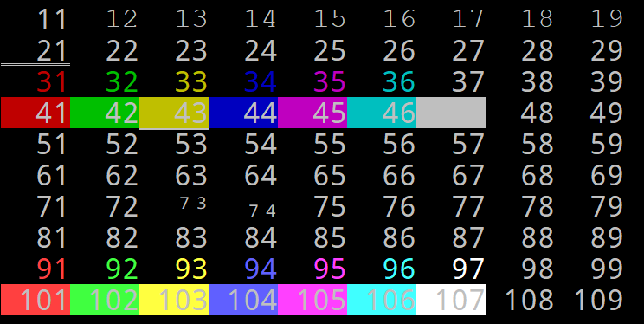
Task: Click the red text number 31
Action: pos(52,82)
